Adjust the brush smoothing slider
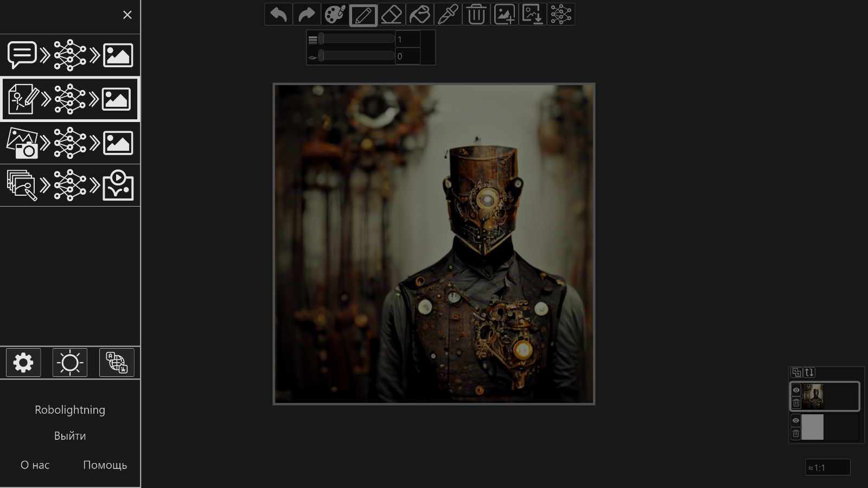The height and width of the screenshot is (488, 868). [356, 56]
